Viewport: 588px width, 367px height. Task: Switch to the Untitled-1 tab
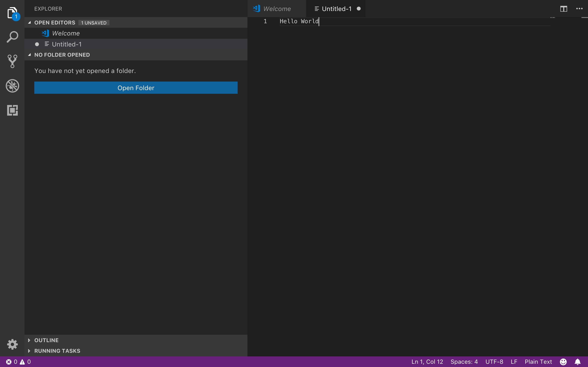coord(336,9)
